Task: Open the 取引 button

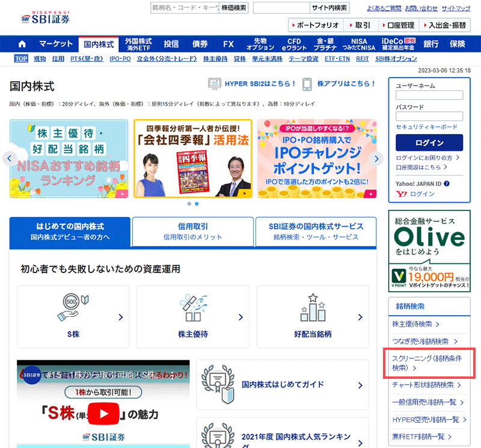Action: pyautogui.click(x=361, y=25)
